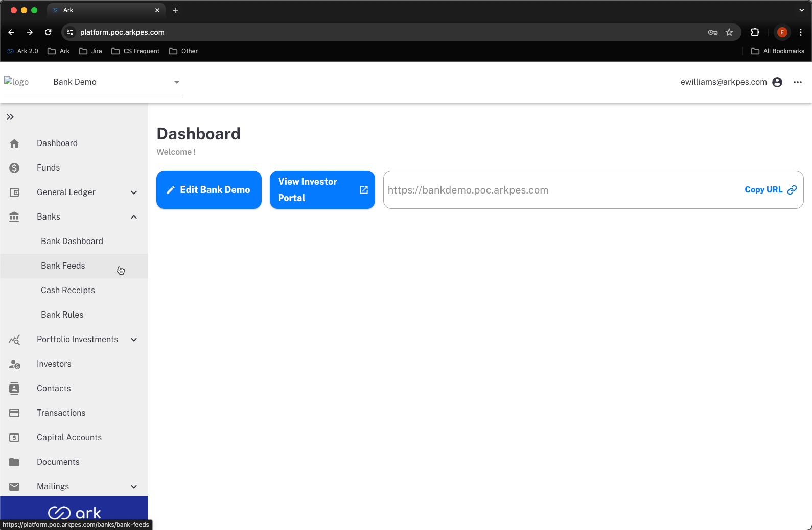Screen dimensions: 812x530
Task: Open Investors in the sidebar
Action: point(74,364)
